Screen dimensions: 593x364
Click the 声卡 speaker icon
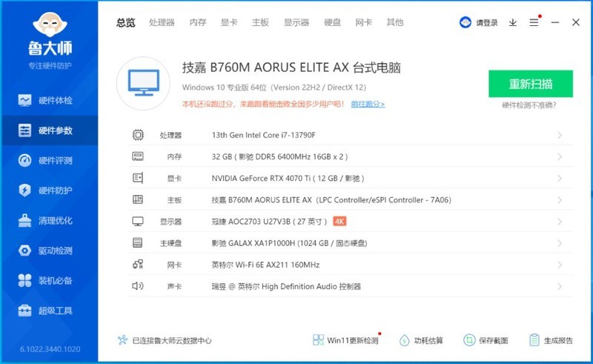coord(138,286)
